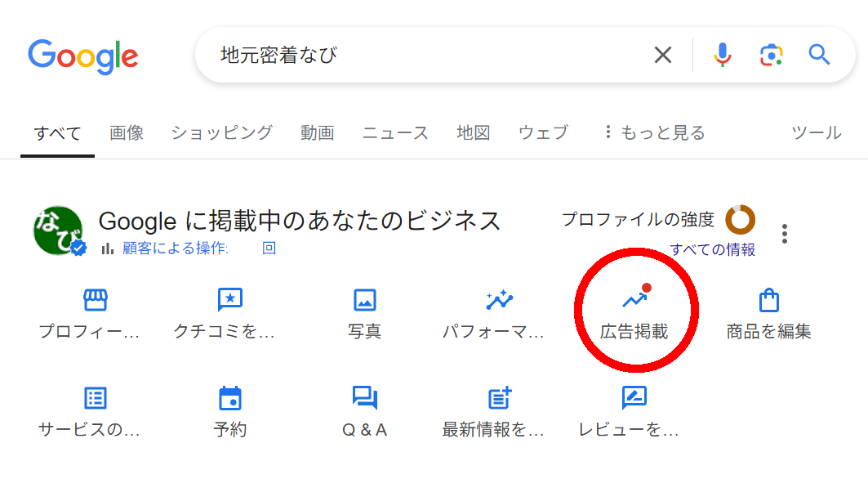Expand search ツール options
868x479 pixels.
816,132
